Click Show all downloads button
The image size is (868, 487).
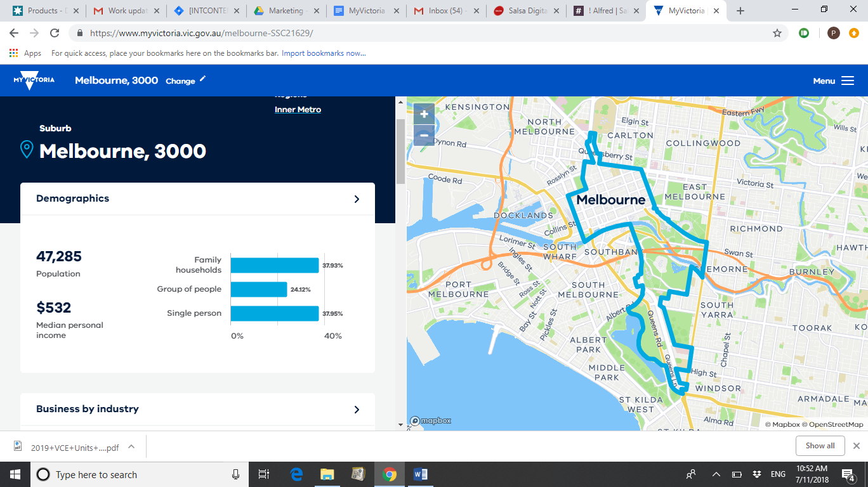coord(820,446)
